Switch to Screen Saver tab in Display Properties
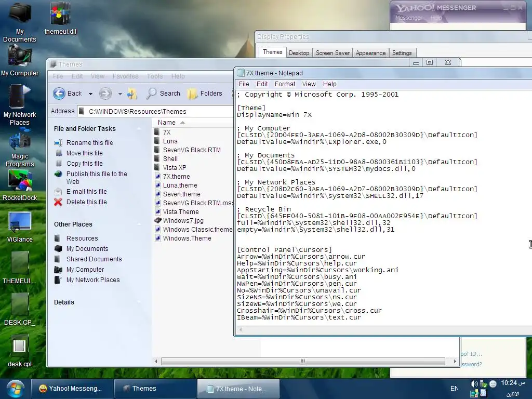This screenshot has height=399, width=532. (x=332, y=53)
